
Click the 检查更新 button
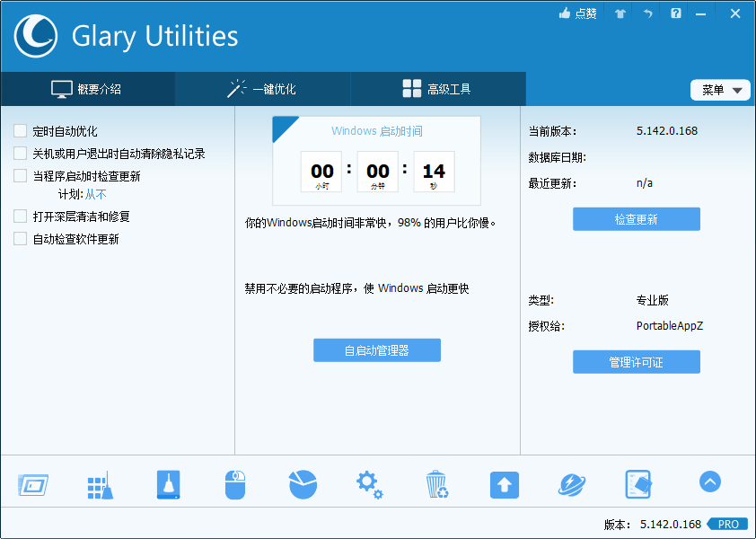tap(636, 218)
